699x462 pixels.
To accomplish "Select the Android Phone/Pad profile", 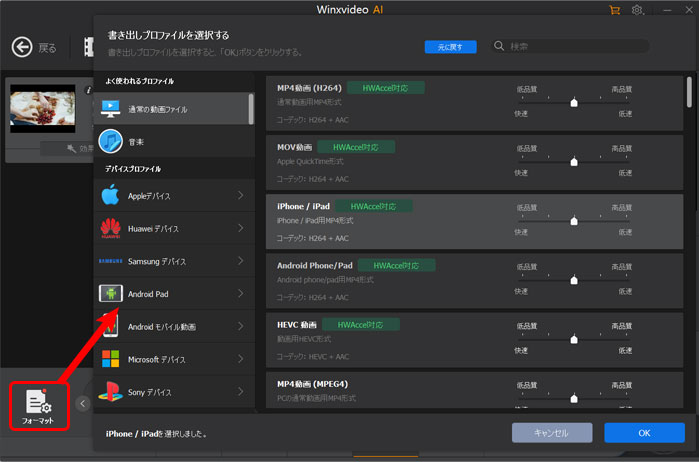I will pyautogui.click(x=474, y=281).
